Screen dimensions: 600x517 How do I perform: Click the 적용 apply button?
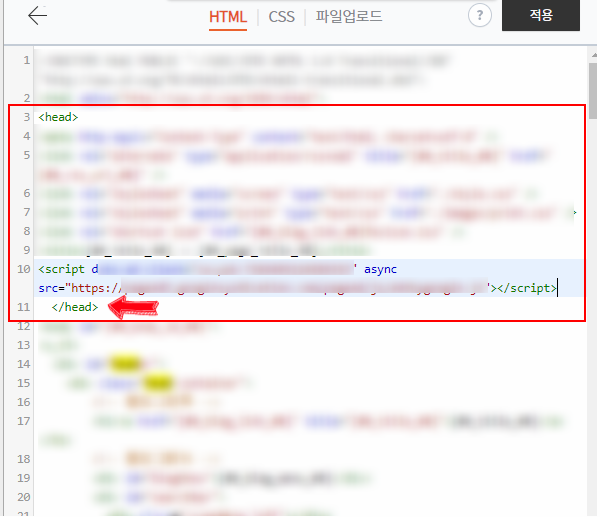pos(541,15)
